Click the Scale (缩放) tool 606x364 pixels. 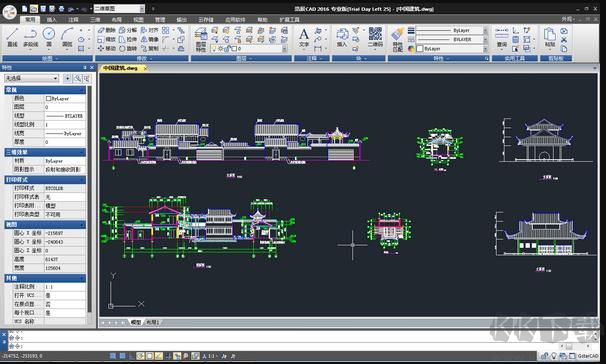106,39
